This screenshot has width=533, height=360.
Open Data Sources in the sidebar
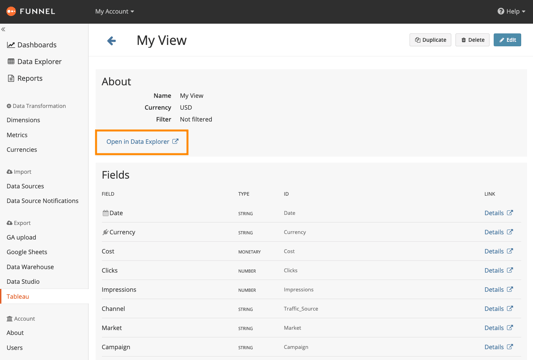(25, 186)
